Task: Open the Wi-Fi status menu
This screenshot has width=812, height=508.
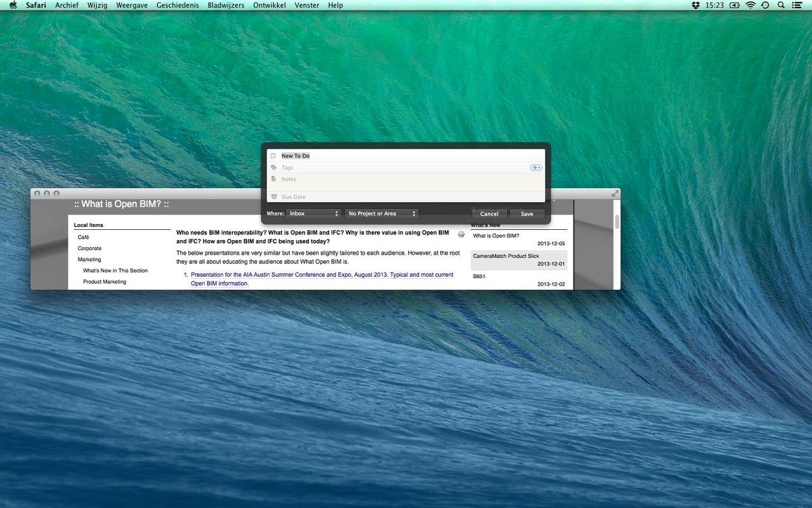Action: coord(750,5)
